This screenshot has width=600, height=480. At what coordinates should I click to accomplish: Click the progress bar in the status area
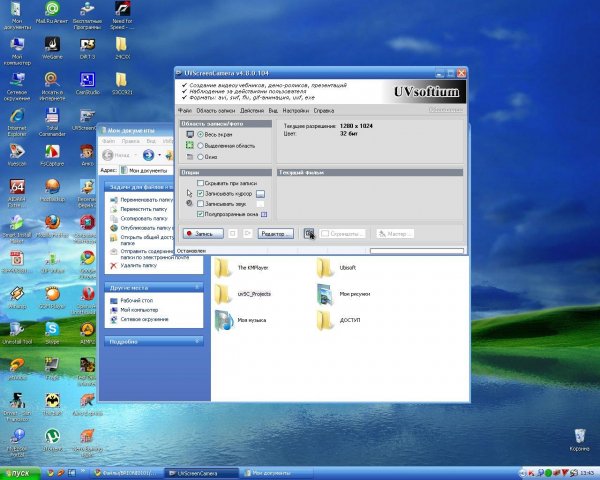417,251
